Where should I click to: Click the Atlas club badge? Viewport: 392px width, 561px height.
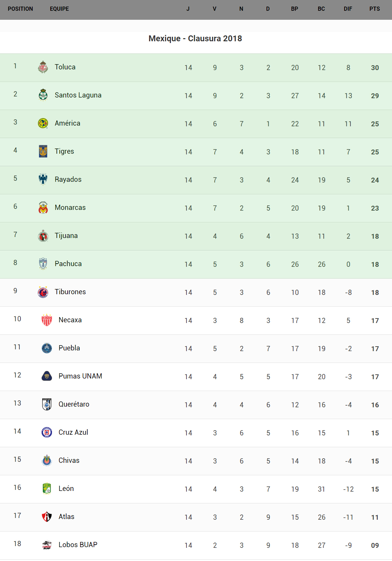(47, 517)
